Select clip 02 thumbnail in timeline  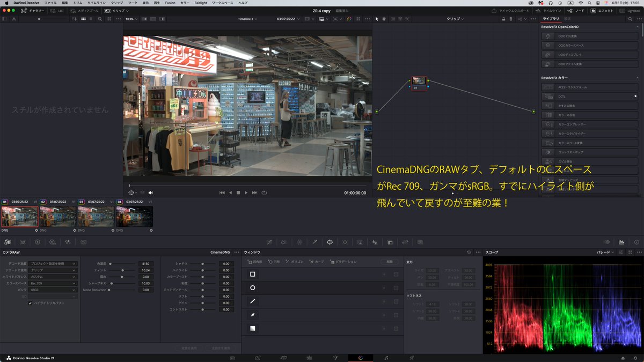[57, 216]
